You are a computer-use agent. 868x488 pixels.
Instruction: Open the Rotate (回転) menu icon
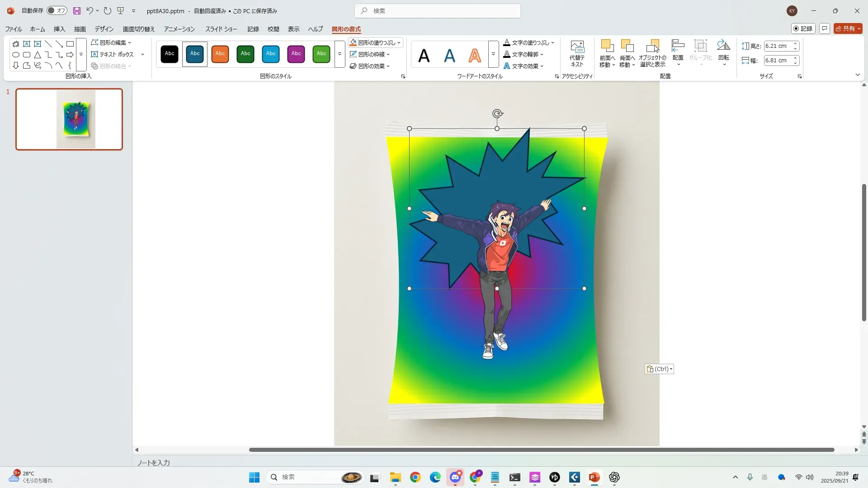pyautogui.click(x=723, y=46)
